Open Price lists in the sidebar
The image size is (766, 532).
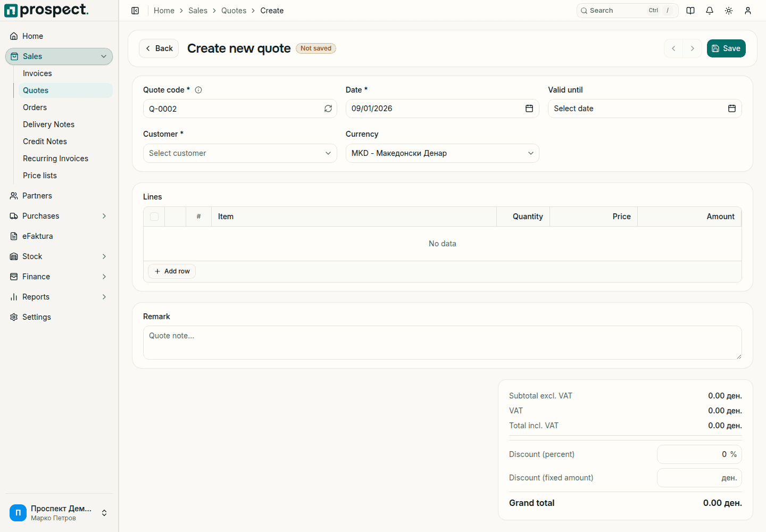(x=65, y=176)
